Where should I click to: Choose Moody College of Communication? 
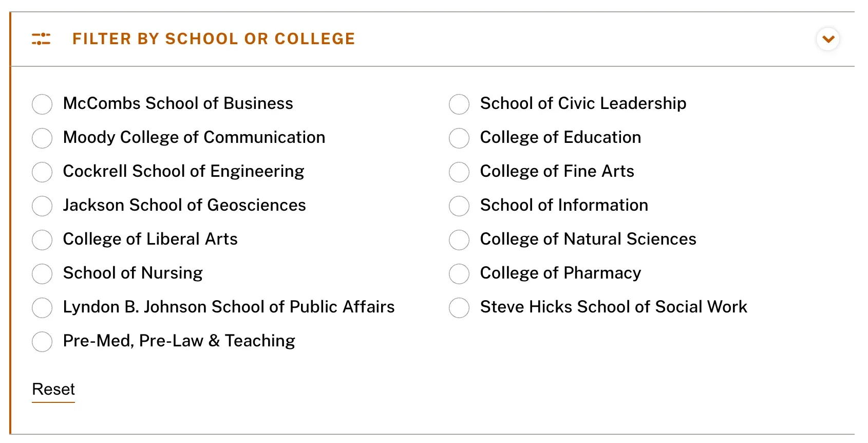pos(42,138)
